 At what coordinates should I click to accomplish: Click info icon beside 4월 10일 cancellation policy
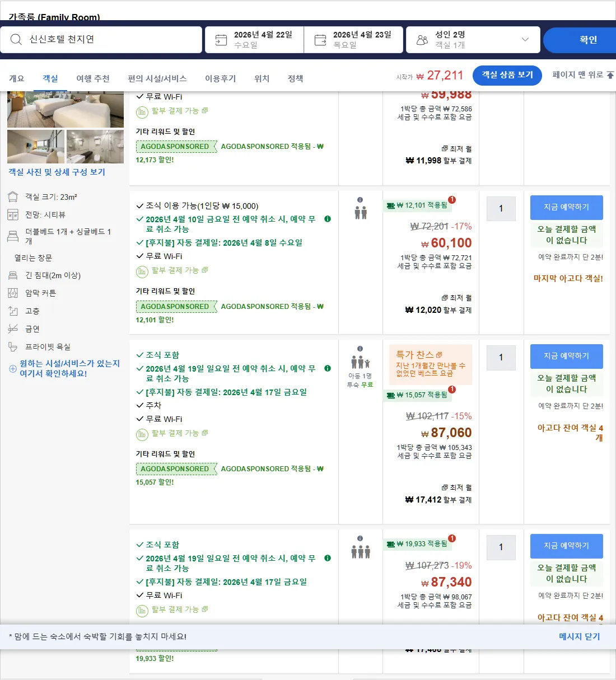(328, 219)
